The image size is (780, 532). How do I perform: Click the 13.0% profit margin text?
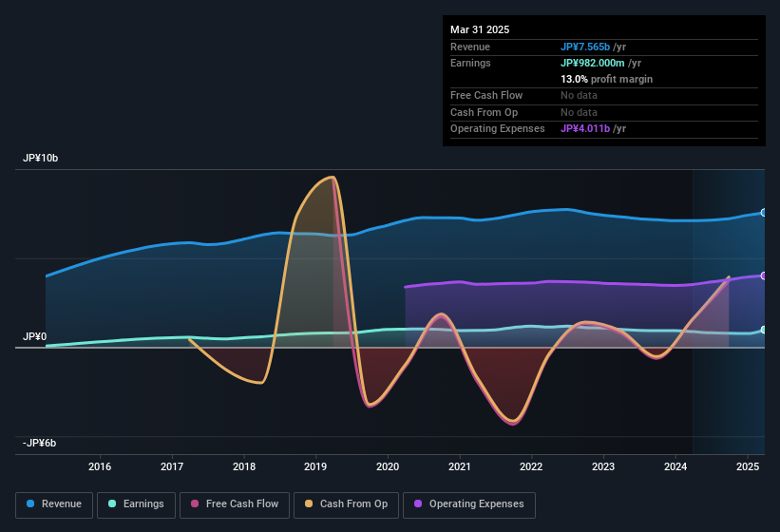pos(606,79)
